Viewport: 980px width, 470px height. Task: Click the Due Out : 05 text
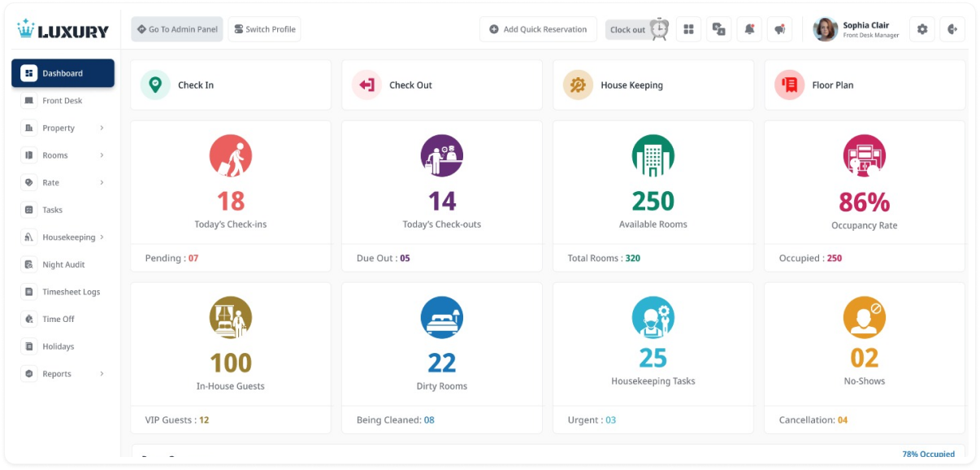[x=384, y=258]
